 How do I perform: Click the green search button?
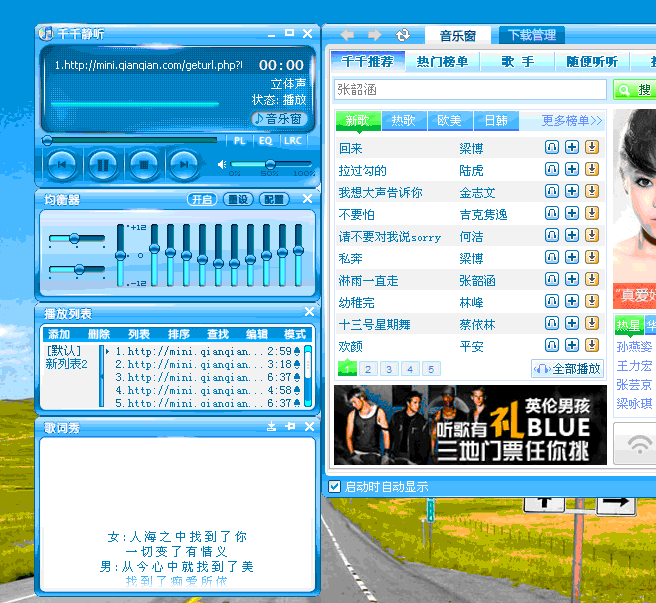coord(635,90)
